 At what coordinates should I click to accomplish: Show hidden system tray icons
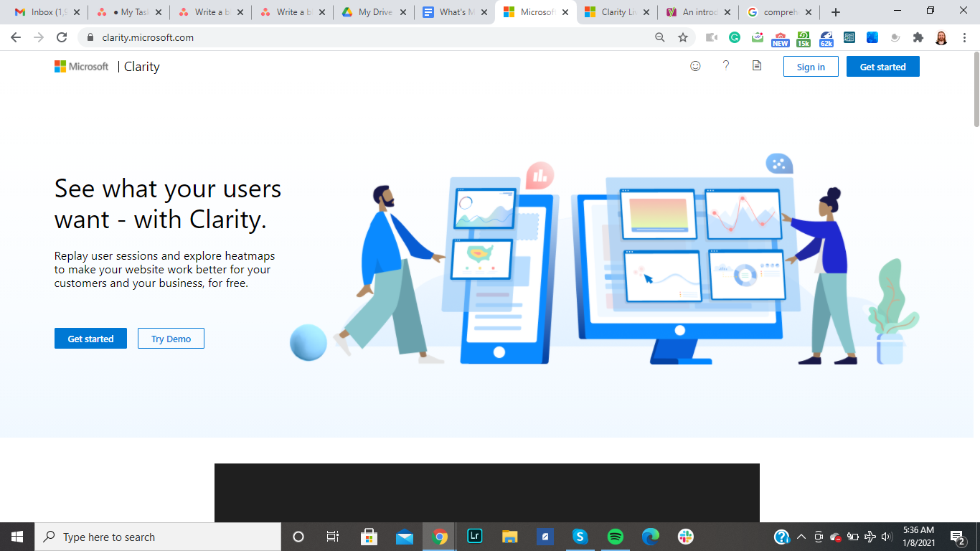pyautogui.click(x=801, y=537)
